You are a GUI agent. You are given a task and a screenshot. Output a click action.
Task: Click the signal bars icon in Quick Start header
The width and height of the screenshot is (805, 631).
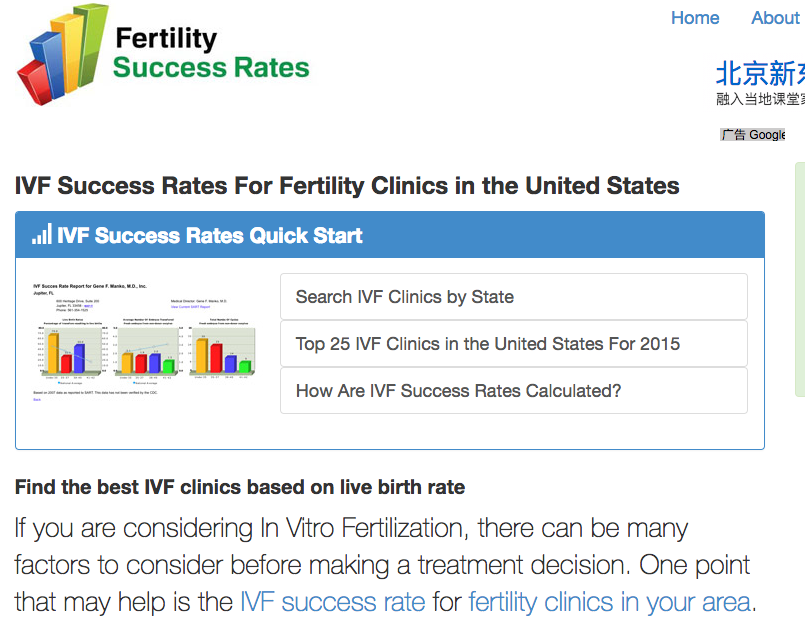click(42, 234)
